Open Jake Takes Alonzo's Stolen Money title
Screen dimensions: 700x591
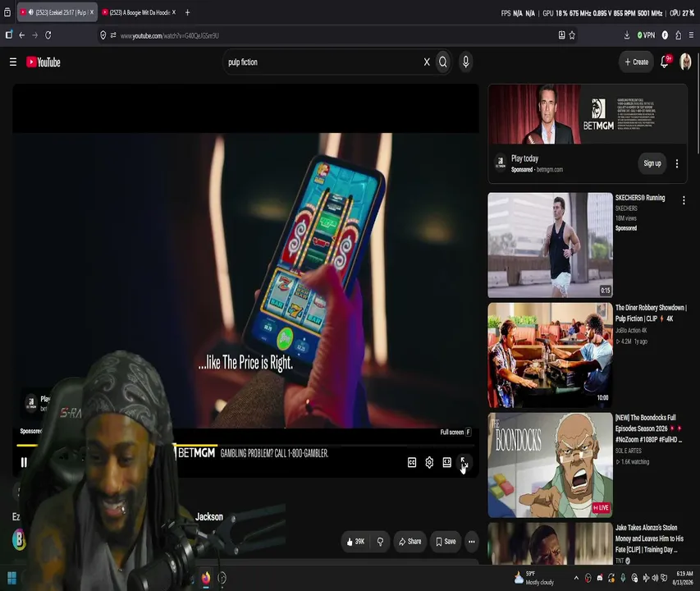649,538
